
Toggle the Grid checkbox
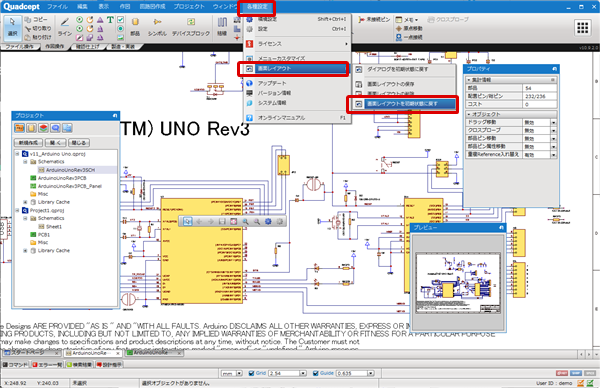tap(251, 373)
